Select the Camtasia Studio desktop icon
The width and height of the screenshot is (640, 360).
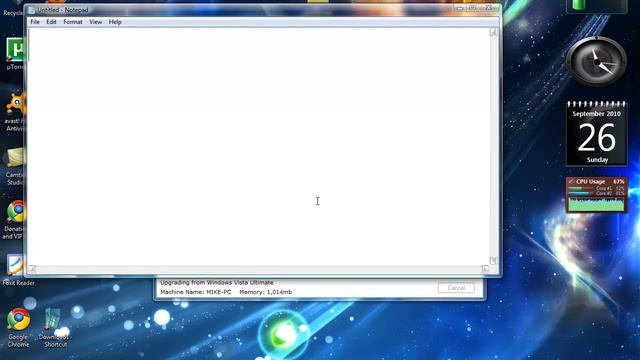[15, 167]
